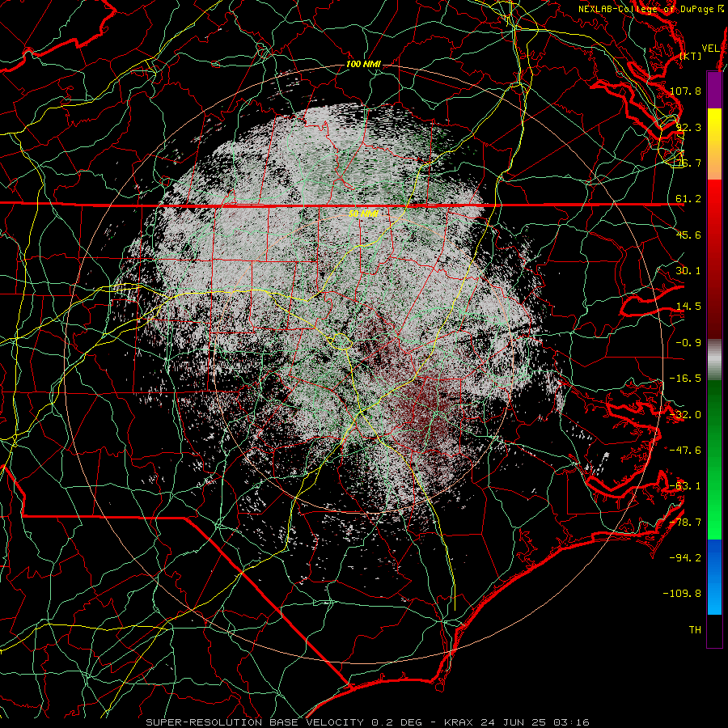Image resolution: width=728 pixels, height=728 pixels.
Task: Pick the blue segment of velocity color bar
Action: tap(714, 577)
